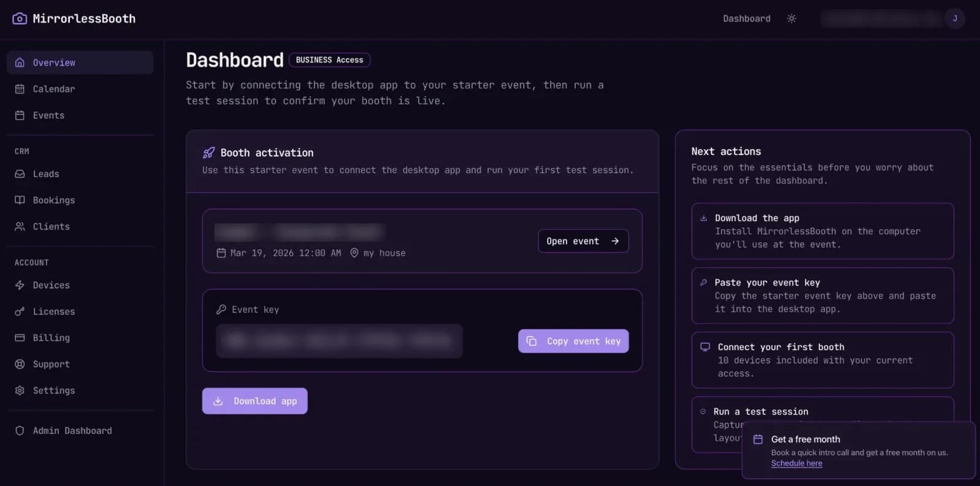This screenshot has height=486, width=980.
Task: Select Overview in the sidebar
Action: [80, 62]
